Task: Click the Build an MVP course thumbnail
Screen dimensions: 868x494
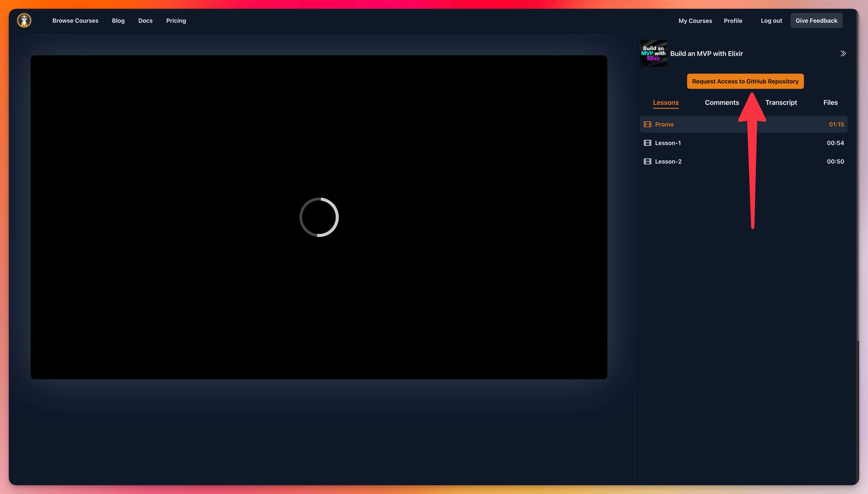Action: coord(653,54)
